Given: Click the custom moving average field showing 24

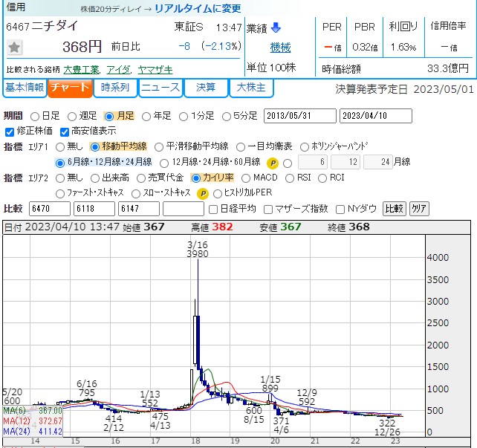Looking at the screenshot, I should [x=378, y=162].
